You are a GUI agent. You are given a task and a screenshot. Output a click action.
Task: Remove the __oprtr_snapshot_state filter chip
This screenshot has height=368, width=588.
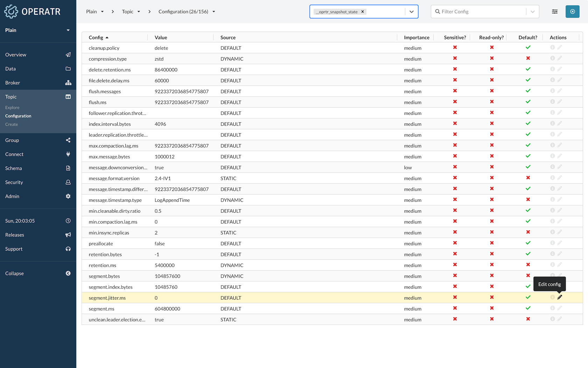click(x=363, y=11)
